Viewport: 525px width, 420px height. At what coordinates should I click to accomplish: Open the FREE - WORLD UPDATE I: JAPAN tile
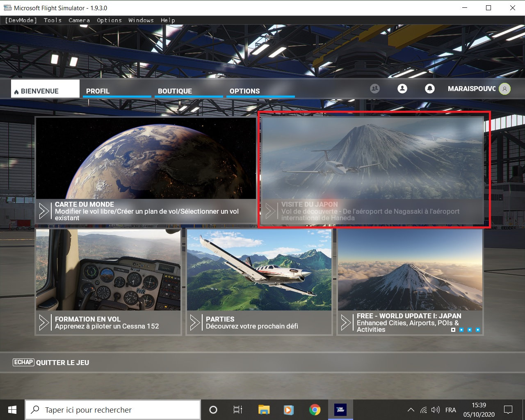point(410,282)
